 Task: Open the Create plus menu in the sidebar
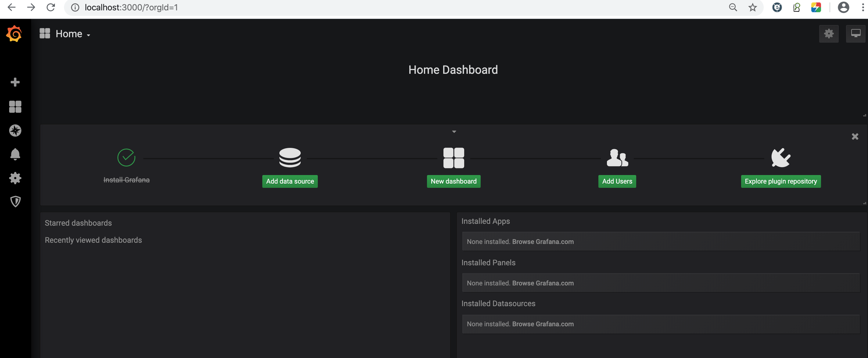click(15, 82)
